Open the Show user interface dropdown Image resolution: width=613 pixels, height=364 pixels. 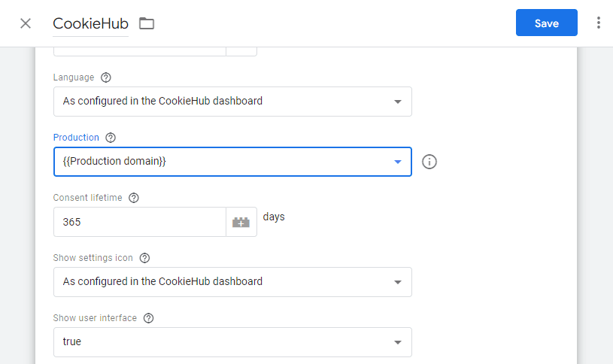pyautogui.click(x=398, y=342)
